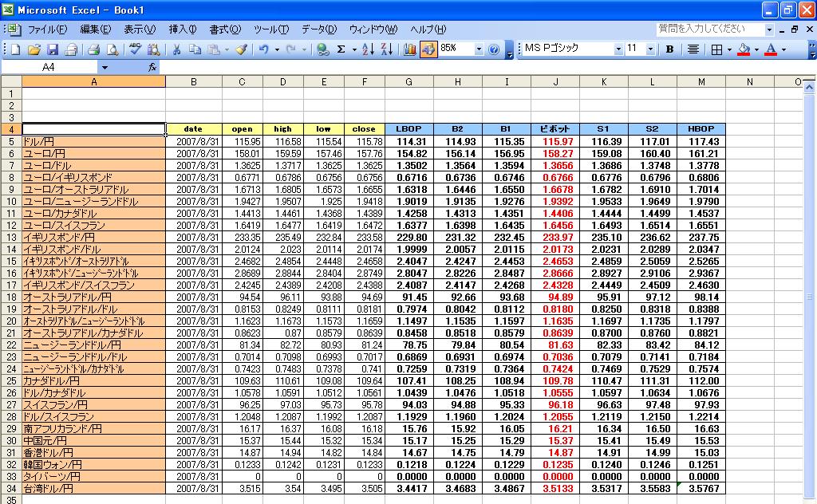Open the ウィンドウ(W) menu

tap(373, 30)
